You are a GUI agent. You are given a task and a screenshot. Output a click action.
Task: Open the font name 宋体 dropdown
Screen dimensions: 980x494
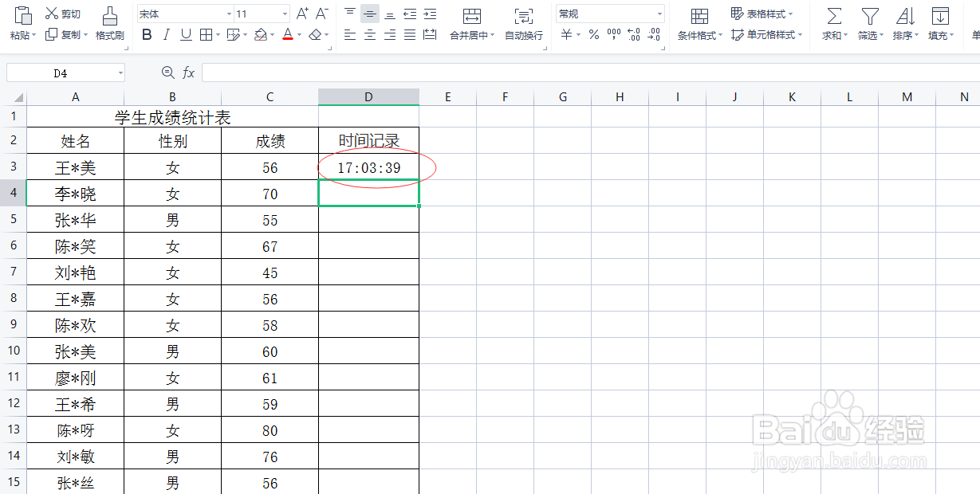(229, 14)
